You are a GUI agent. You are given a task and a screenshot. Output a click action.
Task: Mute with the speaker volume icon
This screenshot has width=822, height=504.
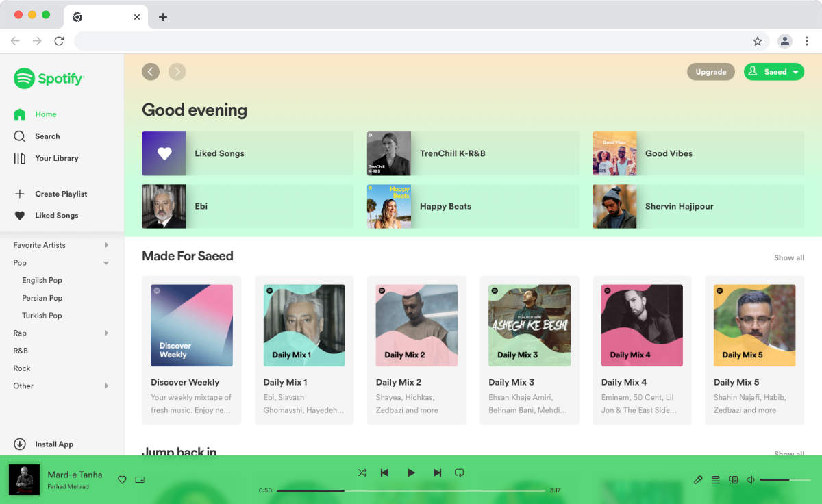pyautogui.click(x=751, y=480)
